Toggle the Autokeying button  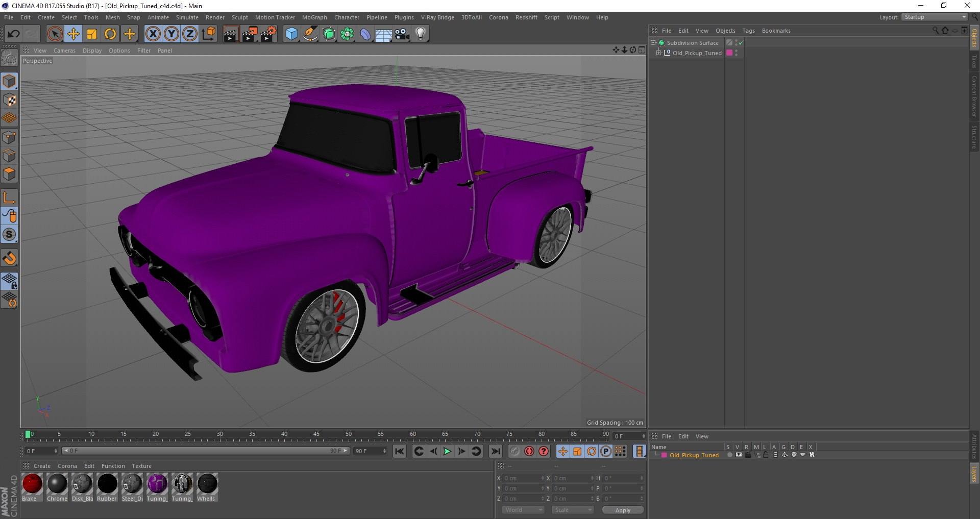pos(529,451)
